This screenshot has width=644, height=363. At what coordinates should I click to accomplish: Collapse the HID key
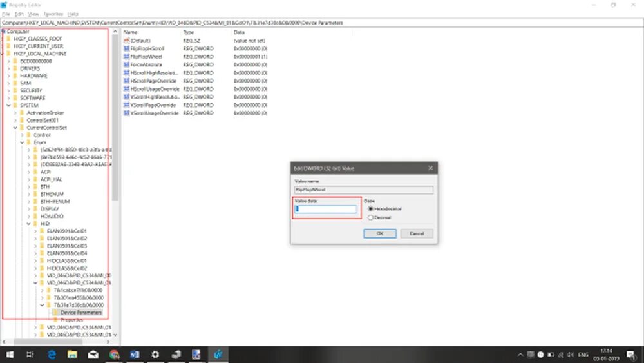click(29, 224)
